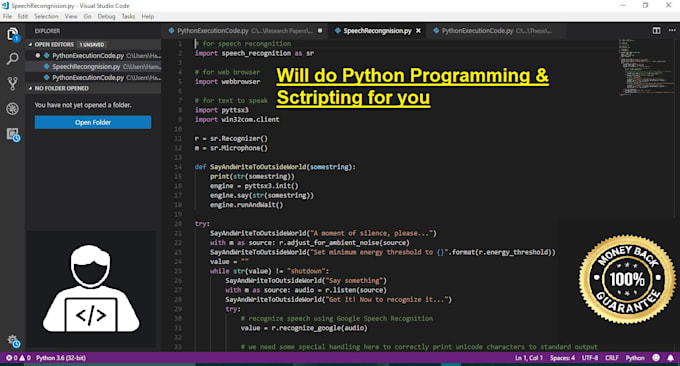The image size is (680, 366).
Task: Collapse the Open Editors section
Action: coord(30,44)
